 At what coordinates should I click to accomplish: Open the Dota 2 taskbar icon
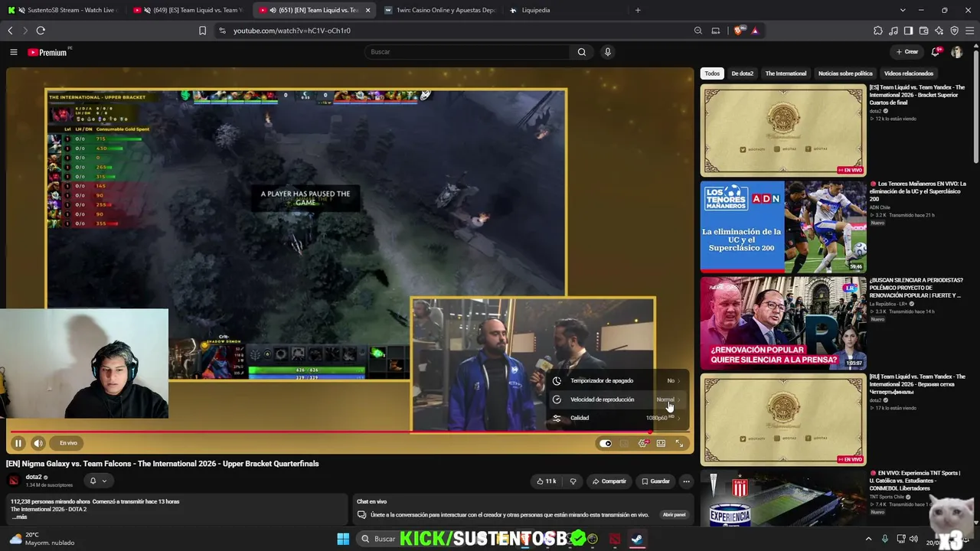(x=615, y=539)
